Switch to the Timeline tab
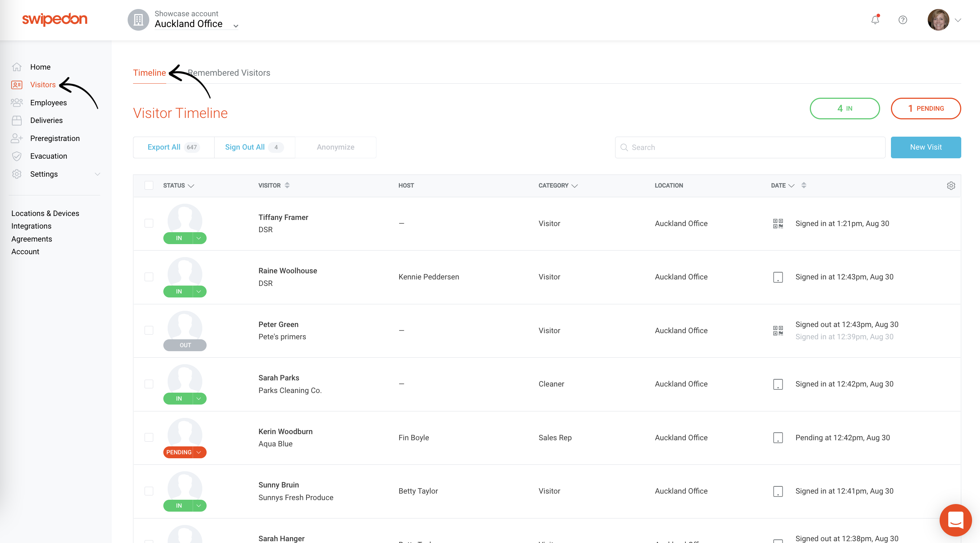 [150, 73]
